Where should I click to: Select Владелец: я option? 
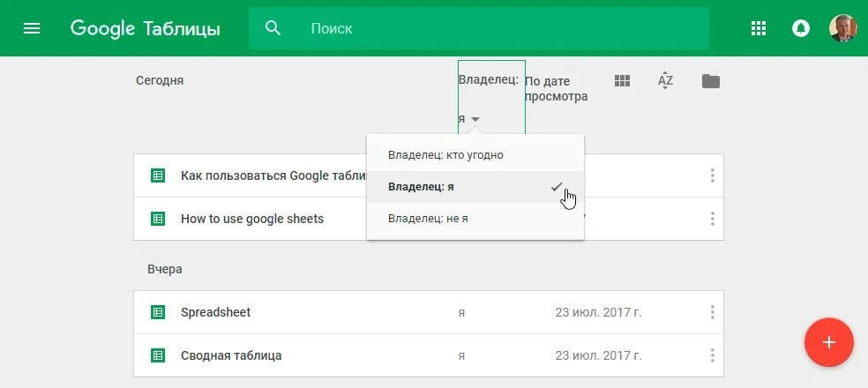pyautogui.click(x=475, y=187)
